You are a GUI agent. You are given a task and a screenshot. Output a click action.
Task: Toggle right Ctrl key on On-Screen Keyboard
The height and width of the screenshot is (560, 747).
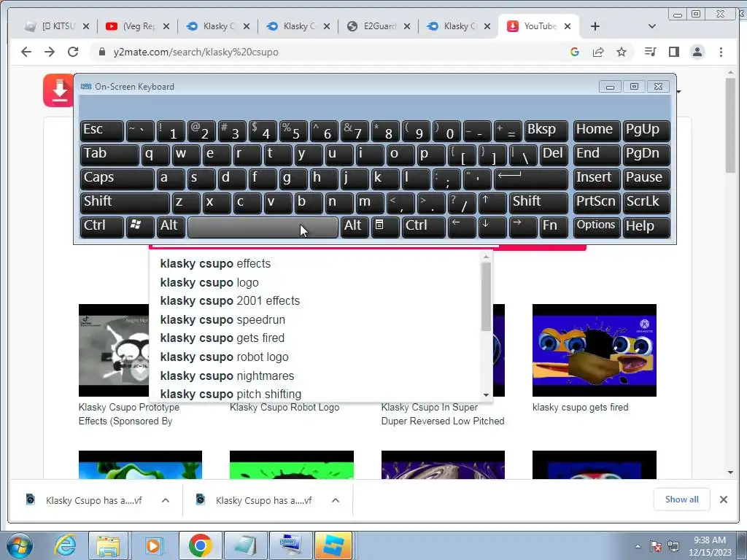pos(424,226)
